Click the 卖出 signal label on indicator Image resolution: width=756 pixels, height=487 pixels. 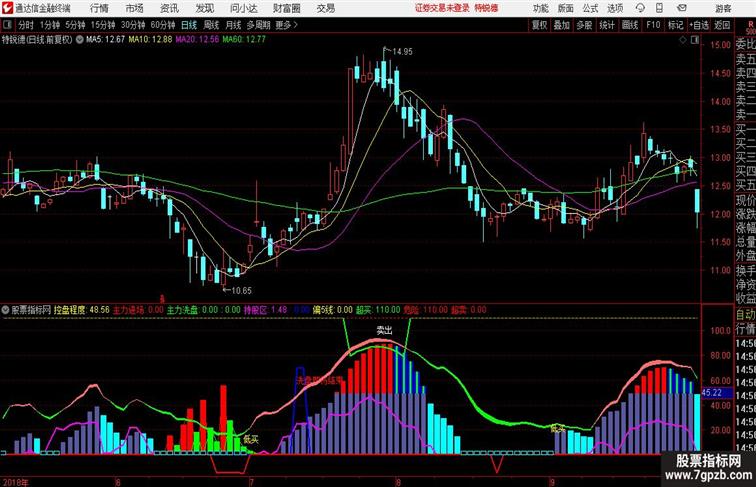tap(384, 330)
